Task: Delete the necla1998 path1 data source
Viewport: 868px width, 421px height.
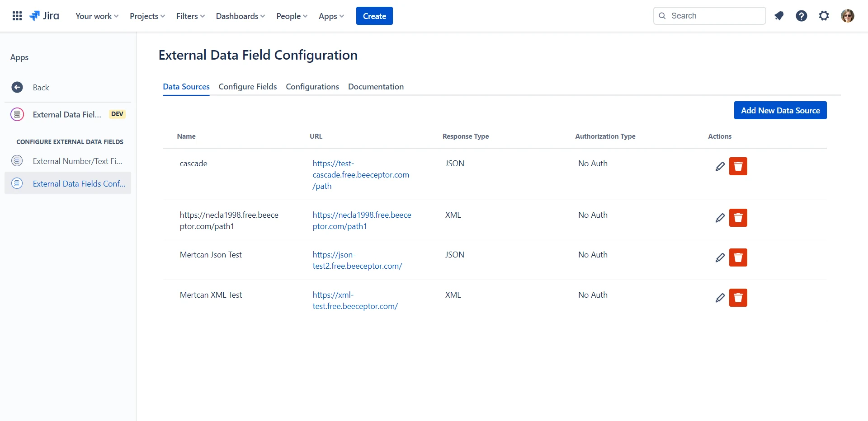Action: point(738,218)
